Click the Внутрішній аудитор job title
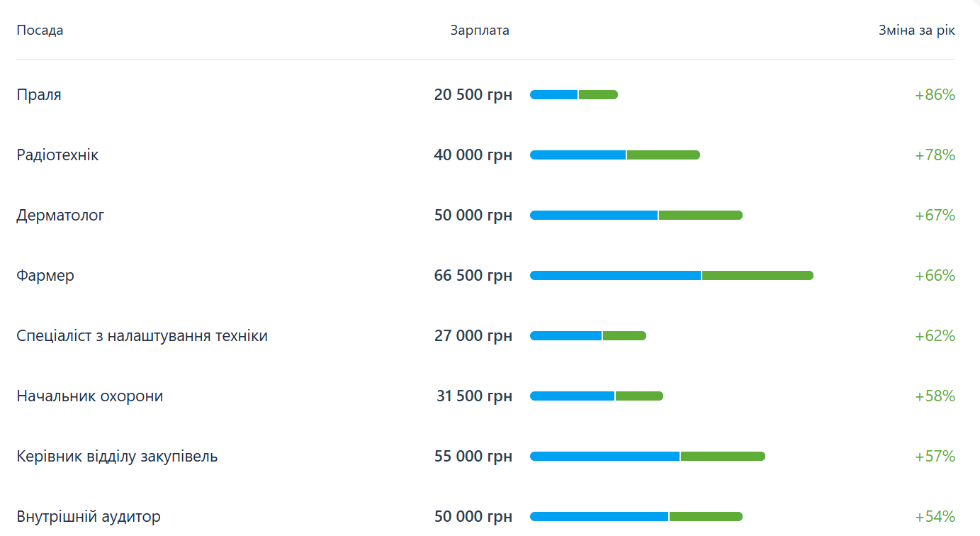Image resolution: width=980 pixels, height=536 pixels. [x=89, y=517]
